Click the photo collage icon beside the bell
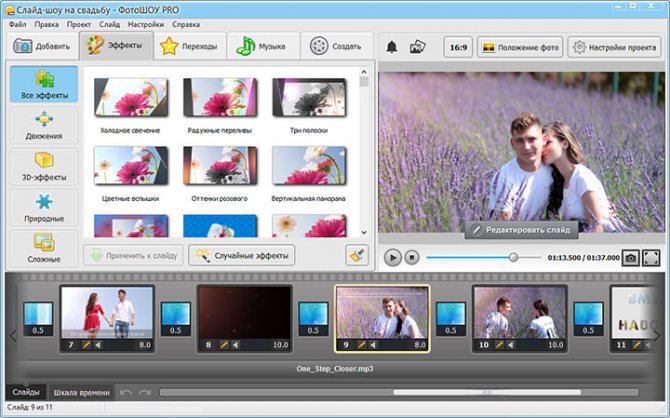The width and height of the screenshot is (670, 418). [418, 47]
